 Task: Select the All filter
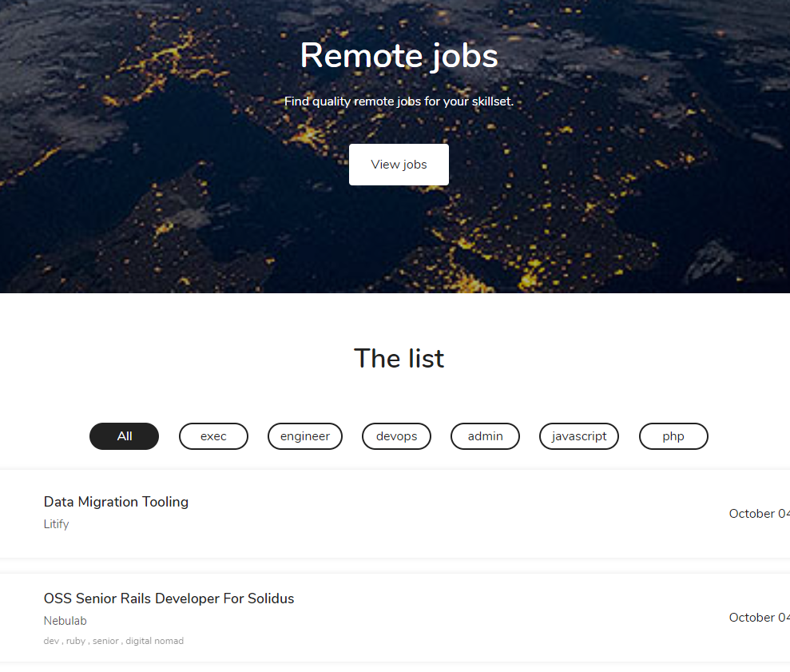click(124, 435)
